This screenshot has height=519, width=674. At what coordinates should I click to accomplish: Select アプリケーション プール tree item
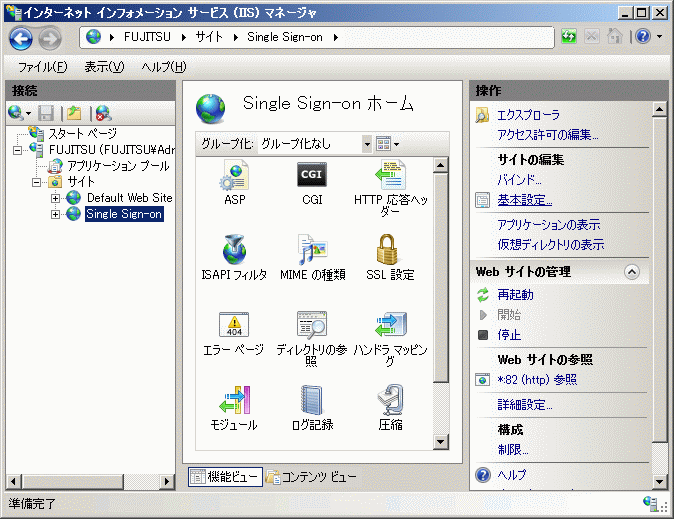[118, 166]
